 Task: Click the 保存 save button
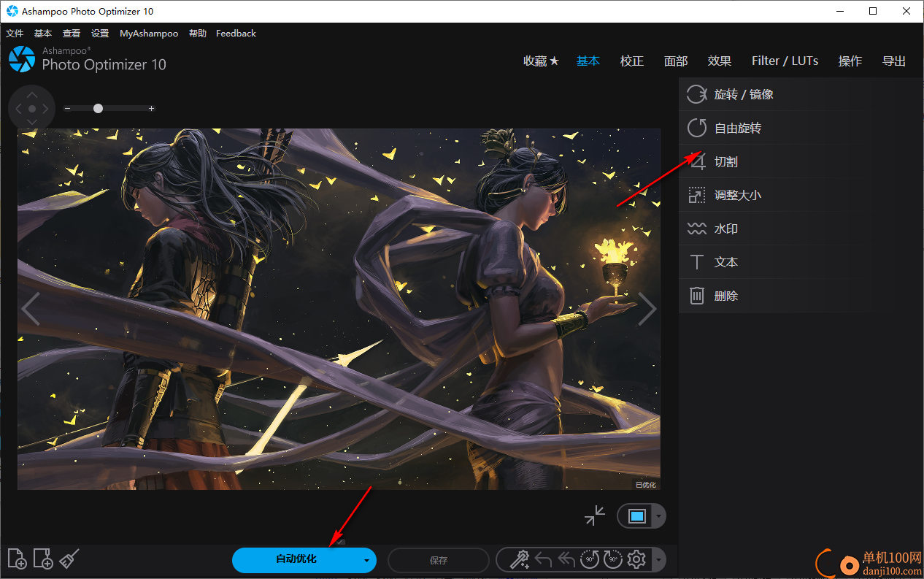439,560
